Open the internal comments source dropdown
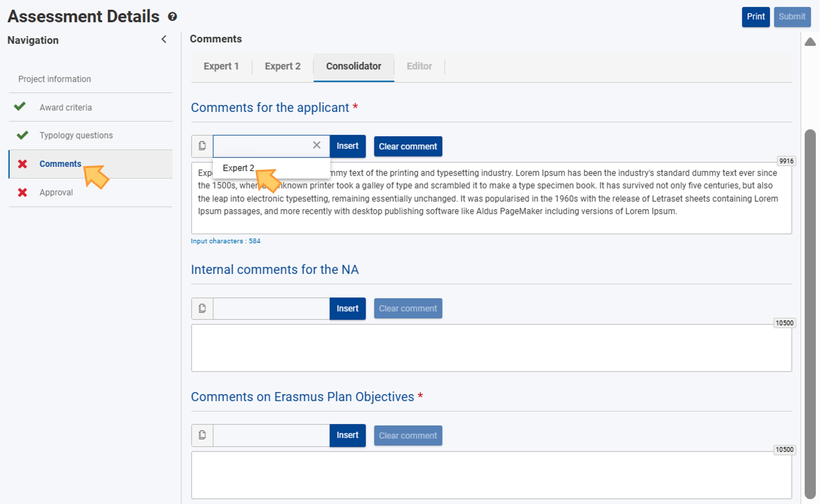This screenshot has height=504, width=820. pyautogui.click(x=271, y=308)
